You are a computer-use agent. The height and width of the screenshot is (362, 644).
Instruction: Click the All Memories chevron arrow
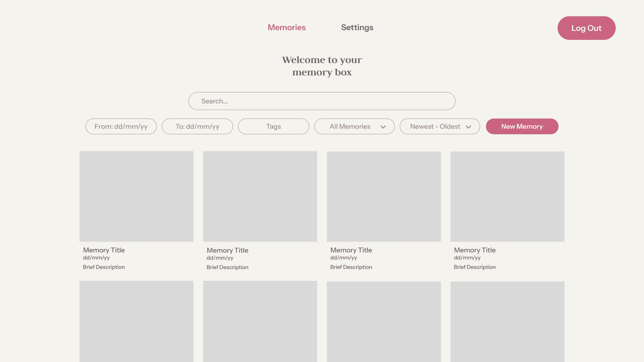click(x=383, y=127)
